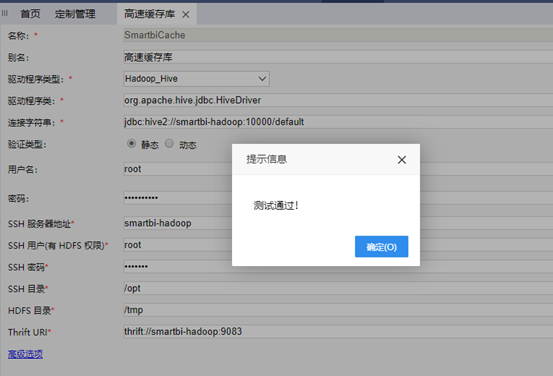The image size is (553, 376).
Task: Click the HDFS 目录 /tmp field
Action: click(x=338, y=310)
